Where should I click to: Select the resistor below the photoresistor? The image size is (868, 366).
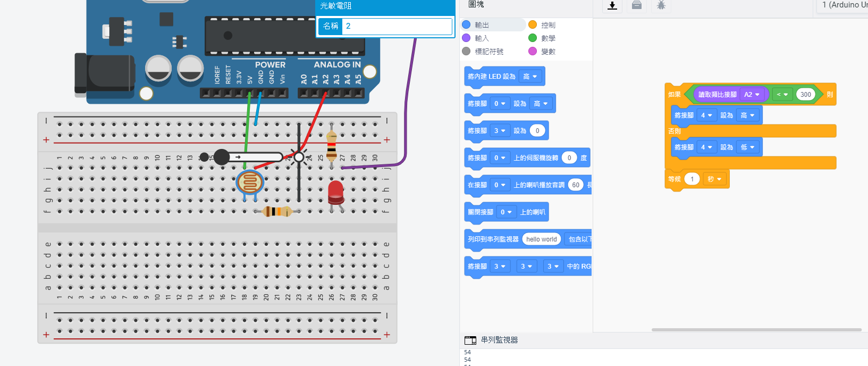click(276, 212)
